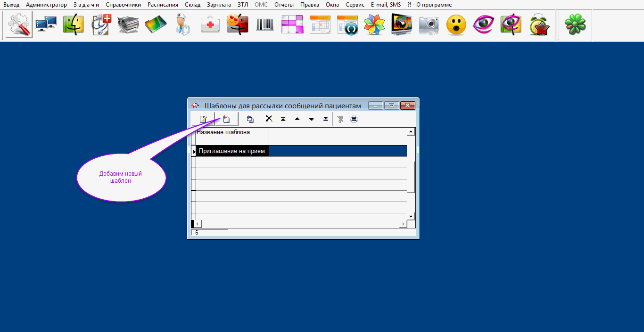Open the first aid kit icon

coord(210,24)
